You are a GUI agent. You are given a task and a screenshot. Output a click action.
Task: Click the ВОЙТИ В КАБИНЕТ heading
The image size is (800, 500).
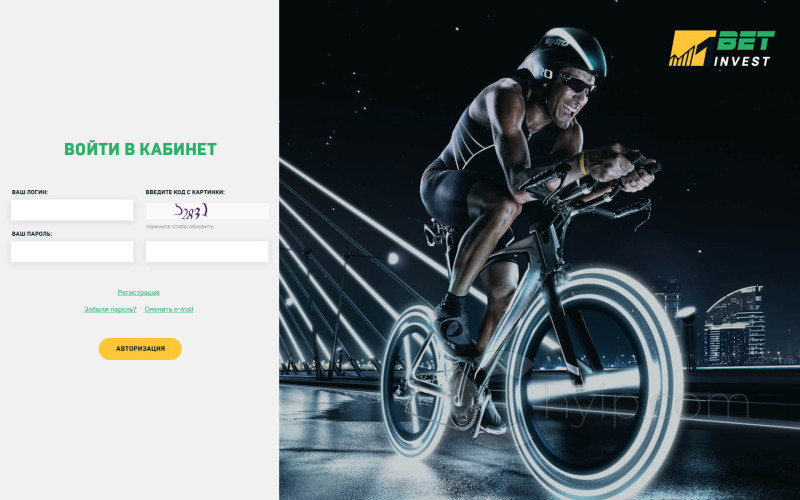click(x=140, y=149)
